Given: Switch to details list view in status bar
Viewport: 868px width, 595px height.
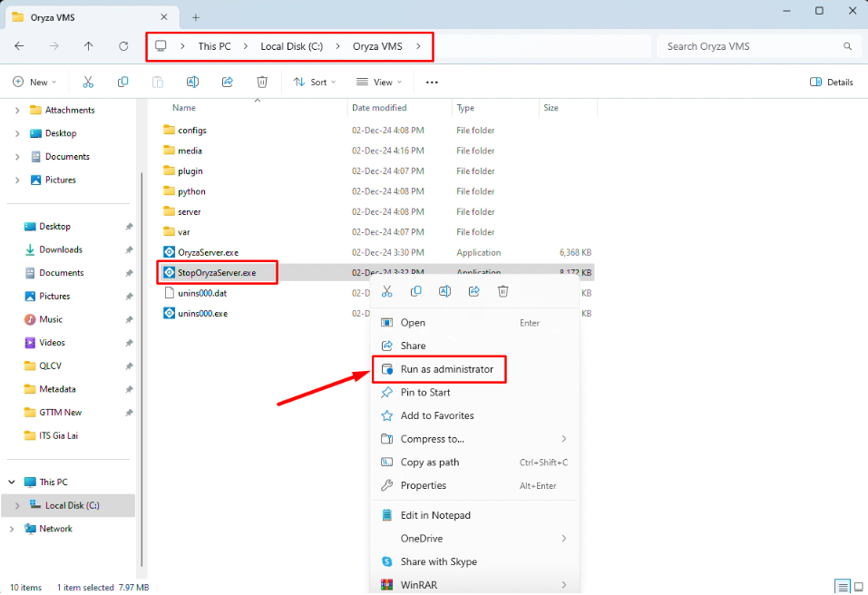Looking at the screenshot, I should tap(843, 587).
